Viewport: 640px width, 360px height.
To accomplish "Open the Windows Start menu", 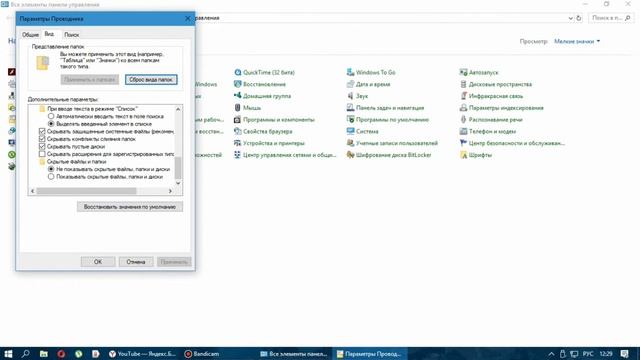I will 8,354.
